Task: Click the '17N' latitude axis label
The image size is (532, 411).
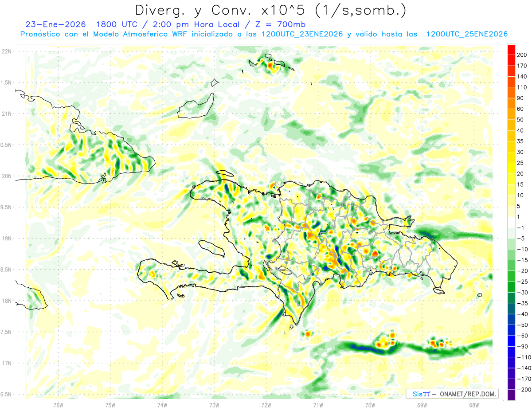Action: click(6, 364)
